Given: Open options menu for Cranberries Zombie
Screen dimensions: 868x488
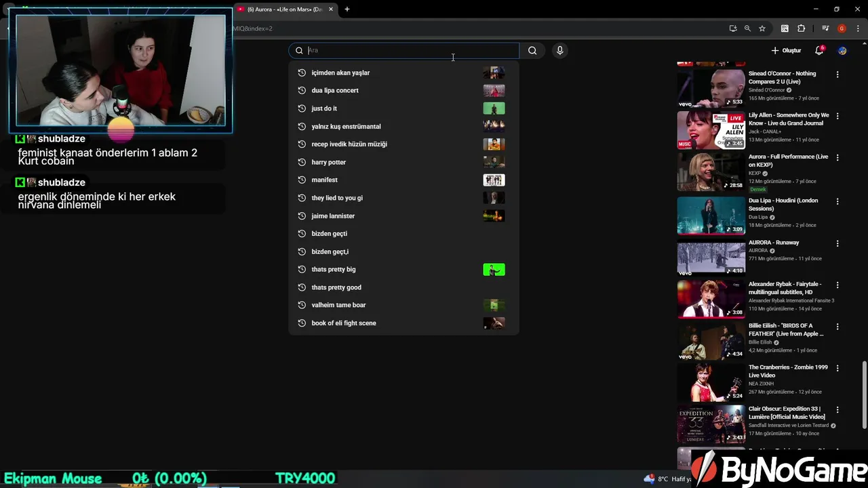Looking at the screenshot, I should pos(837,368).
